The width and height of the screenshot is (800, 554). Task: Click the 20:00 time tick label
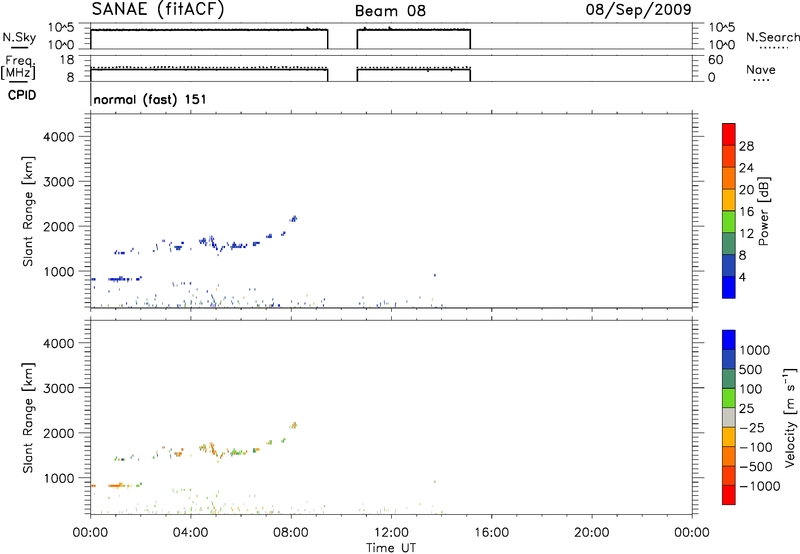tap(592, 533)
